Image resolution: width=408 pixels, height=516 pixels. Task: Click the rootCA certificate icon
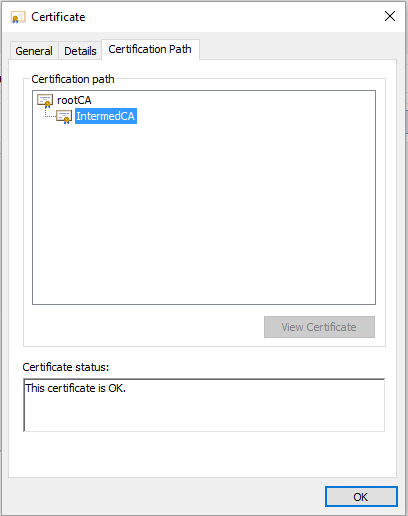tap(45, 101)
